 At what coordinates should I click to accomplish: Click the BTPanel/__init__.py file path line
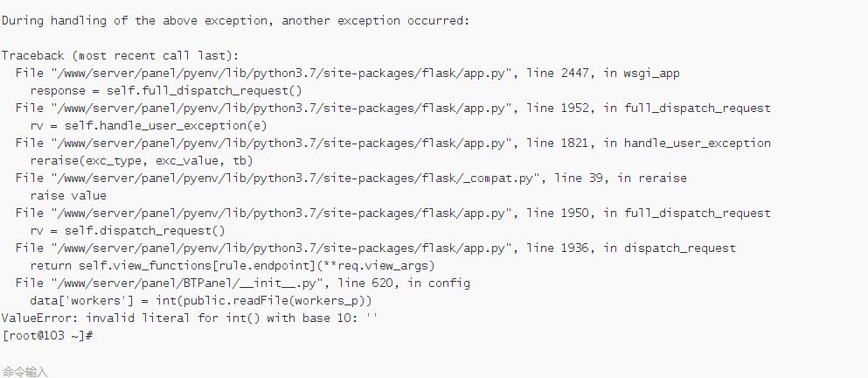click(x=243, y=283)
